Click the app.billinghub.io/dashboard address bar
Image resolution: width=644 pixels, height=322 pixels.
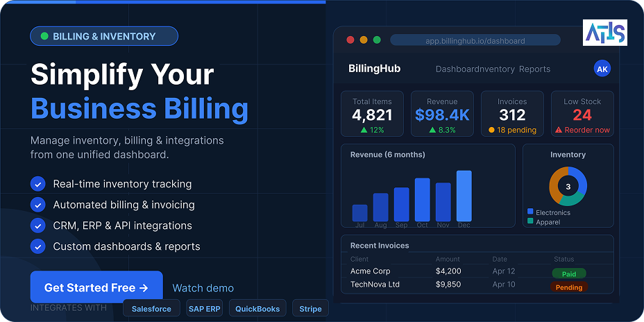(x=475, y=40)
